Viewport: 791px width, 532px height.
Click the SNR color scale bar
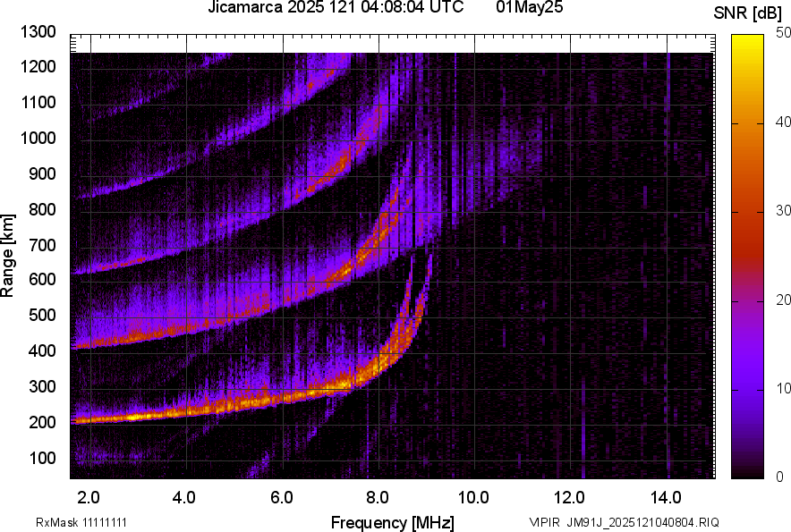click(748, 257)
